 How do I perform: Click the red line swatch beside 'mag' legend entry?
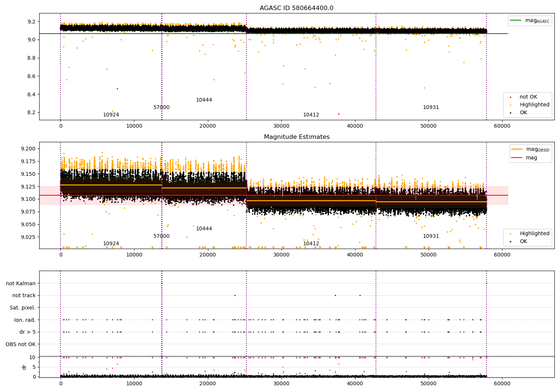[x=517, y=158]
